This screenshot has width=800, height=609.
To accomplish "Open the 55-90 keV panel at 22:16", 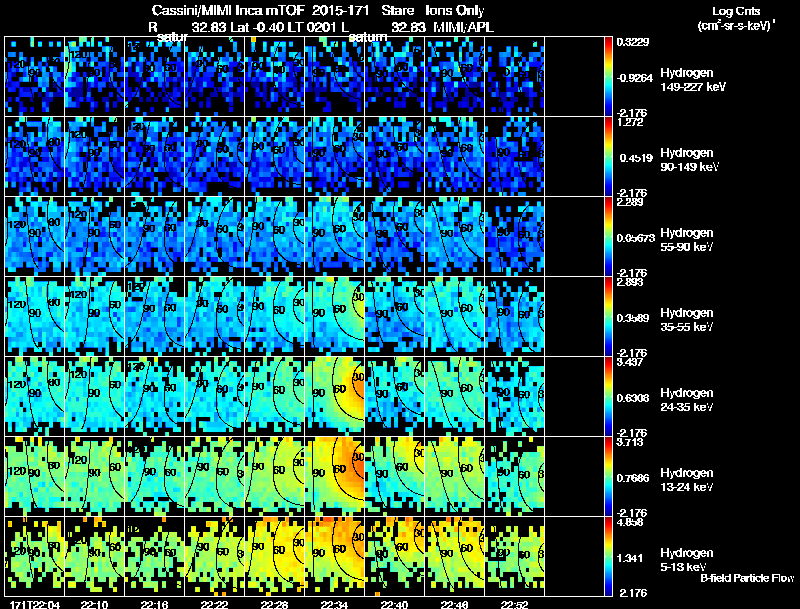I will tap(154, 237).
